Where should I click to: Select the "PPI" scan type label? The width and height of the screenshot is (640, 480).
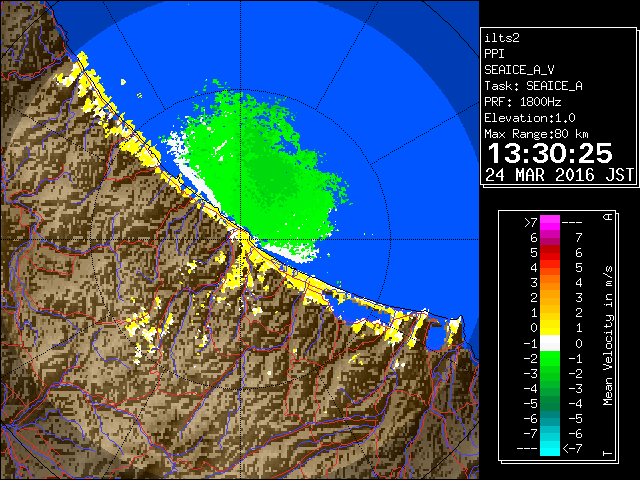click(x=494, y=54)
